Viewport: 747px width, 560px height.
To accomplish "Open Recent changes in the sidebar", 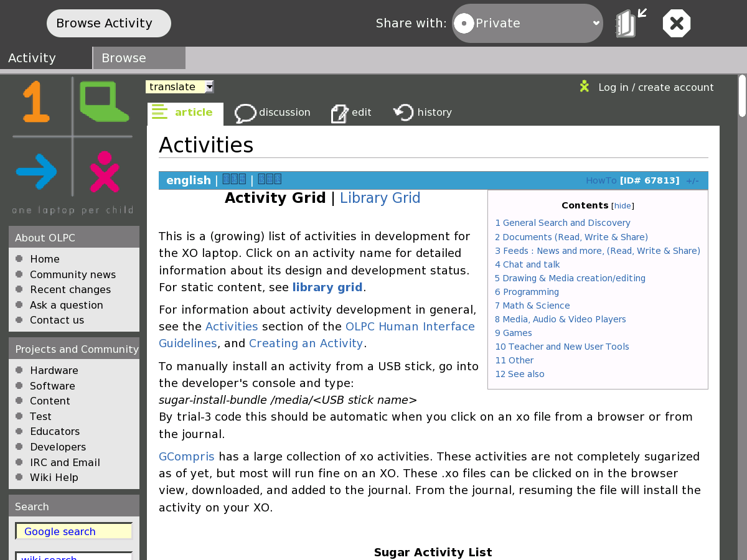I will point(70,289).
